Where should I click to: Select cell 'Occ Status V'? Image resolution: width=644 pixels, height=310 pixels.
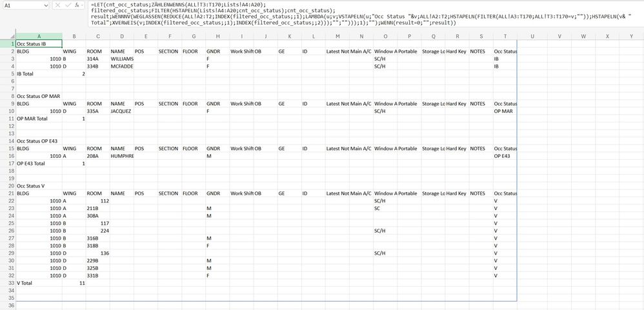click(x=39, y=186)
